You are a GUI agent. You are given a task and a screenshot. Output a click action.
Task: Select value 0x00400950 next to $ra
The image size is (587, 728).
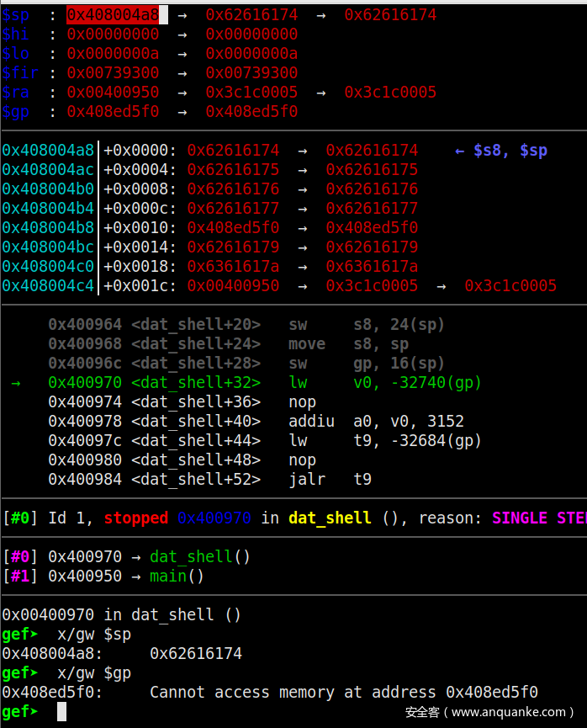point(113,93)
